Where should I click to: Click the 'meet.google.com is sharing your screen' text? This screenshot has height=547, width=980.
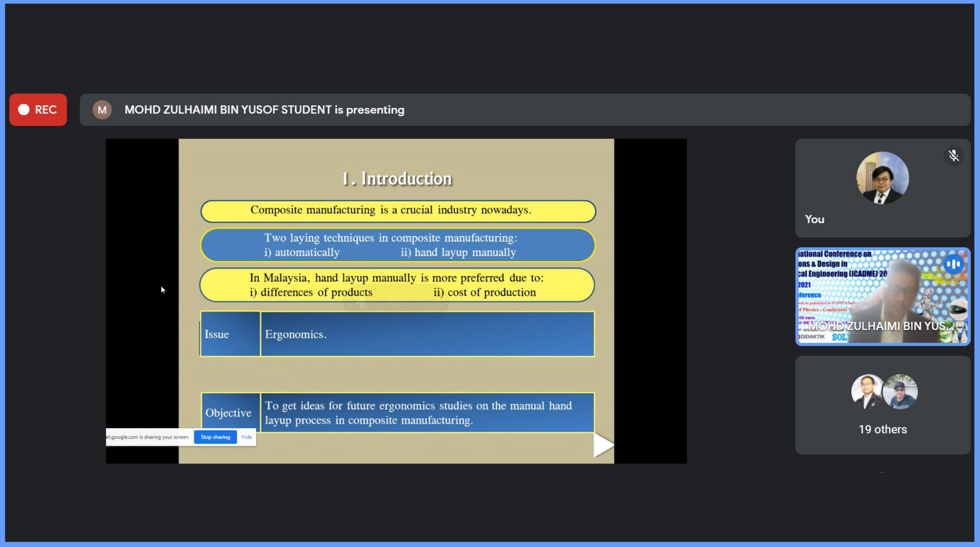coord(148,437)
